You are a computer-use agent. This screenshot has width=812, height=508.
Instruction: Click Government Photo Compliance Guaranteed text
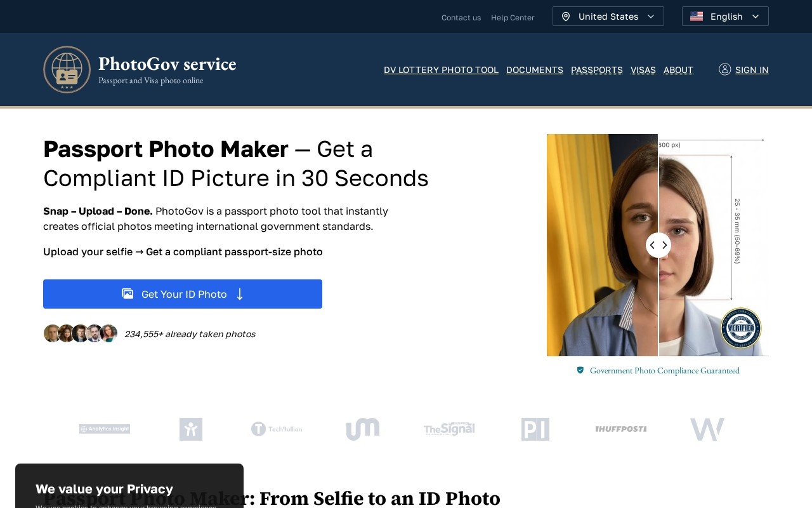coord(665,370)
